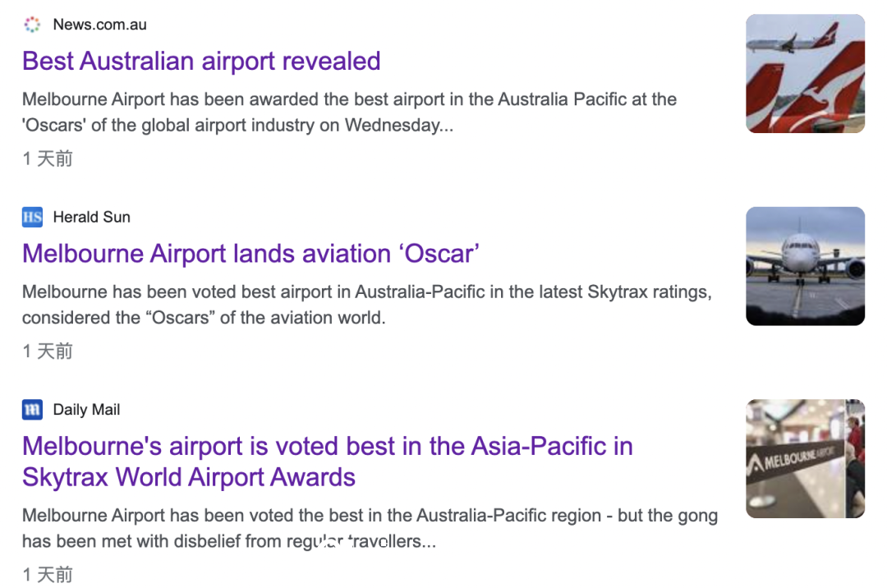Image resolution: width=887 pixels, height=588 pixels.
Task: Open the front-facing airplane runway thumbnail
Action: point(805,266)
